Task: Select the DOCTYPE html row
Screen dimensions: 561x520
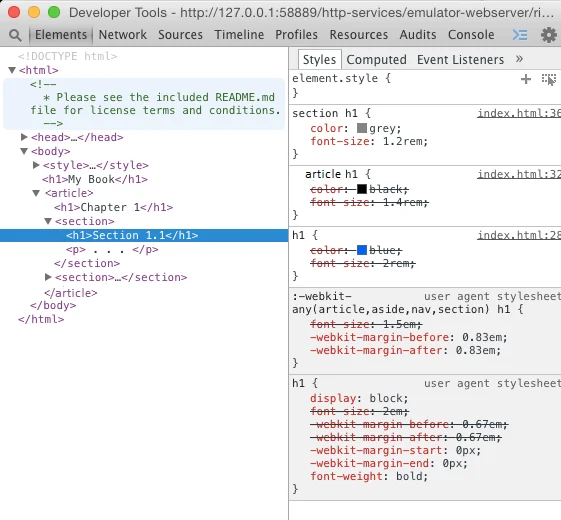Action: [68, 56]
